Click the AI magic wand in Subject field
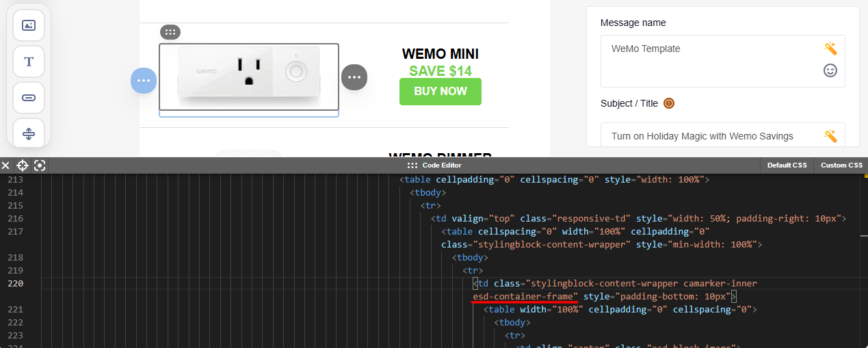 [830, 136]
